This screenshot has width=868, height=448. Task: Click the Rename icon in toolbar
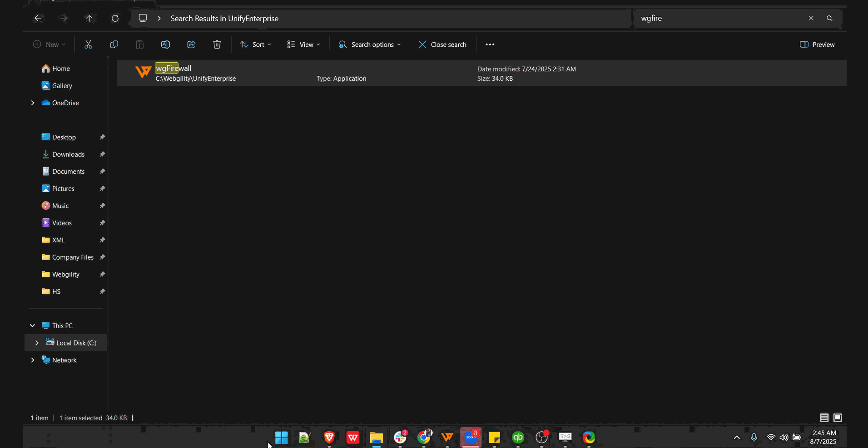coord(165,44)
